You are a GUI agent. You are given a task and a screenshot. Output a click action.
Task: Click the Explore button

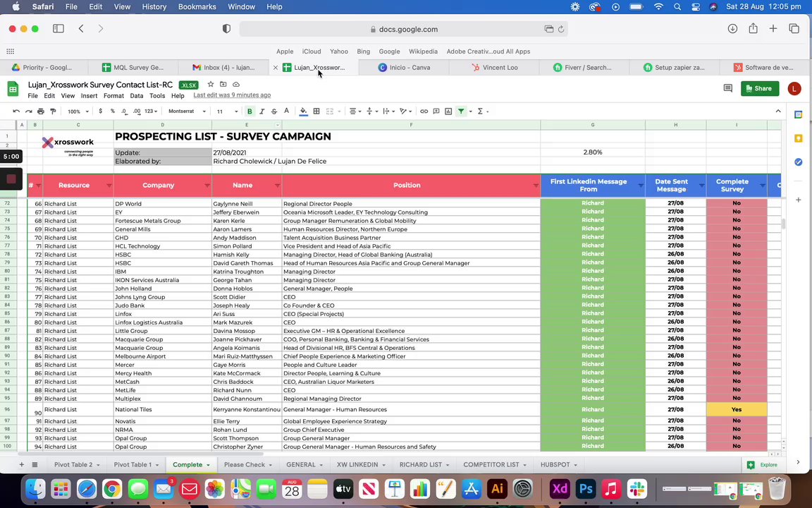[x=763, y=465]
